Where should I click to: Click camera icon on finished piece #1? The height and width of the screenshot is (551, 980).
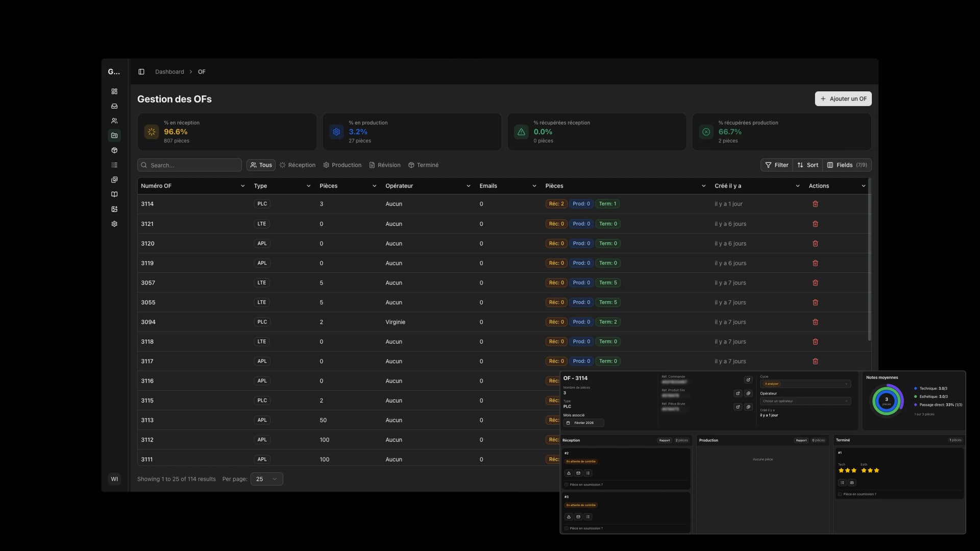(852, 483)
